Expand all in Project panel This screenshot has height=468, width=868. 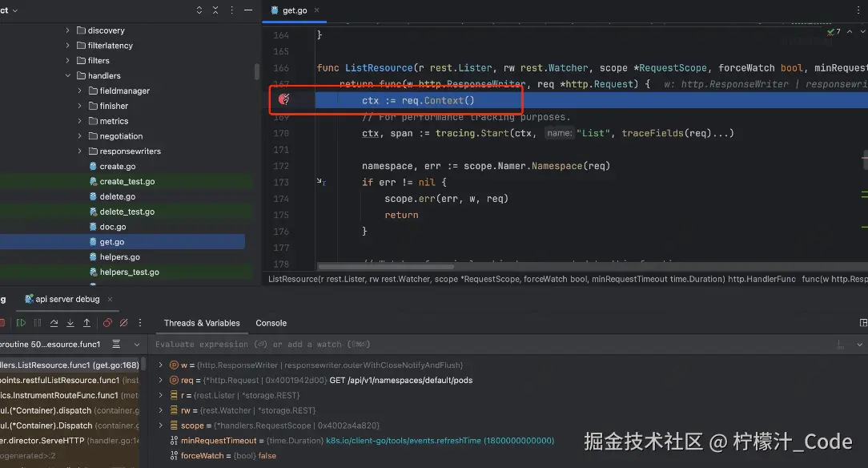pyautogui.click(x=199, y=10)
